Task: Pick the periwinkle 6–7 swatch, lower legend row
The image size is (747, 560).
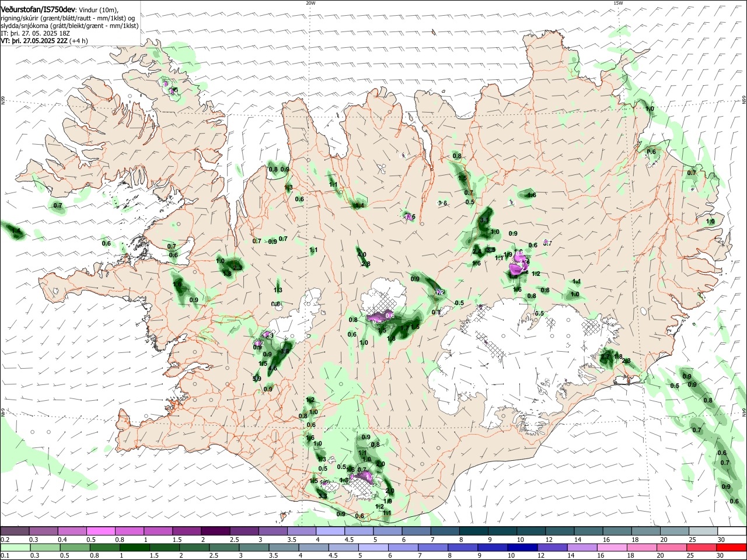Action: 403,548
